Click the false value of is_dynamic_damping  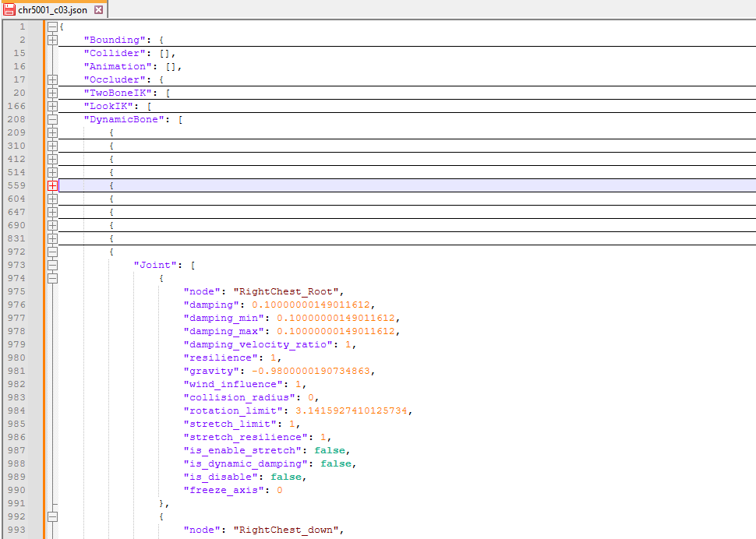tap(336, 464)
